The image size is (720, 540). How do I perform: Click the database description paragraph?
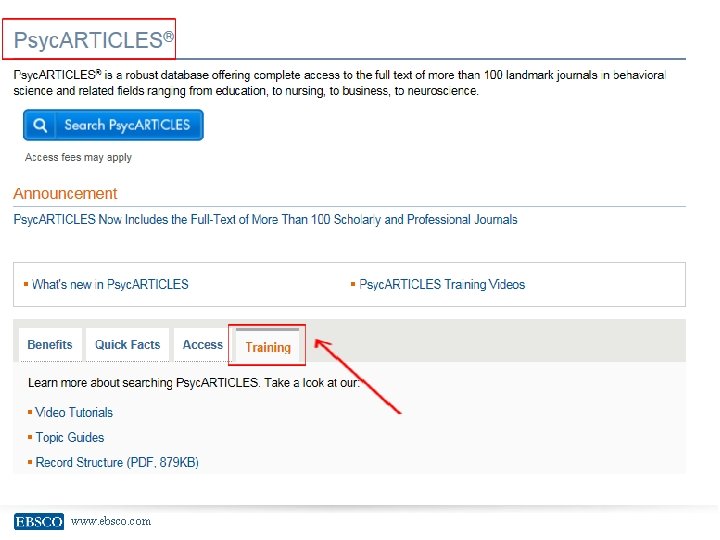340,83
